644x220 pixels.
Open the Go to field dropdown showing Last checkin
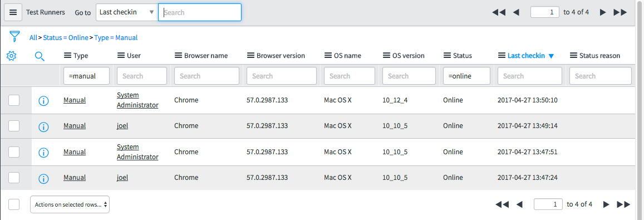click(x=127, y=12)
